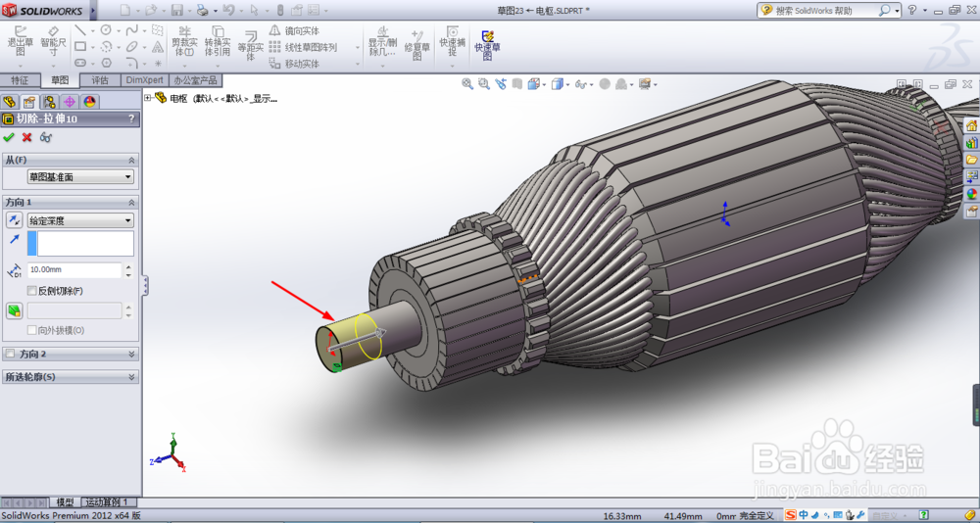This screenshot has width=980, height=523.
Task: Select the Polygon sketch tool
Action: [106, 63]
